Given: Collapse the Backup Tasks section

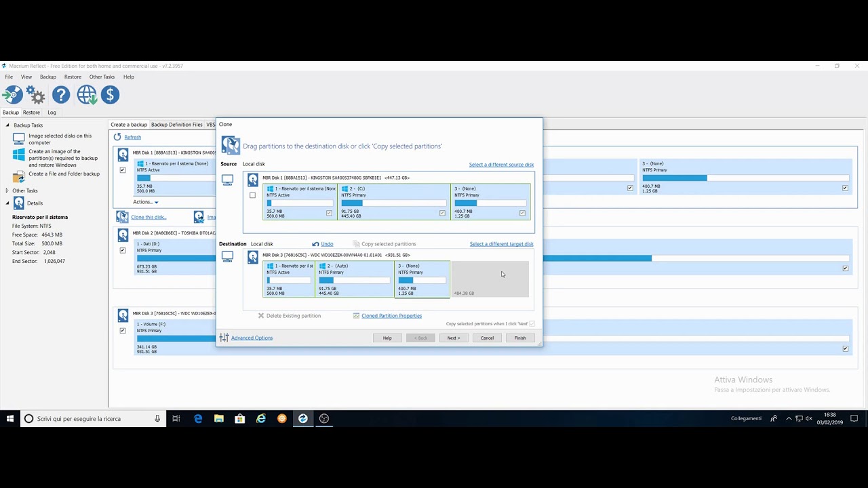Looking at the screenshot, I should pos(7,125).
